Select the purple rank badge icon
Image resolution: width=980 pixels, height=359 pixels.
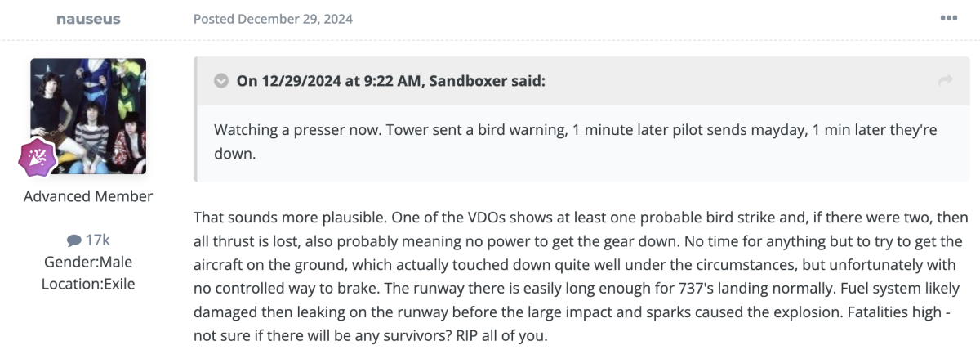click(37, 158)
